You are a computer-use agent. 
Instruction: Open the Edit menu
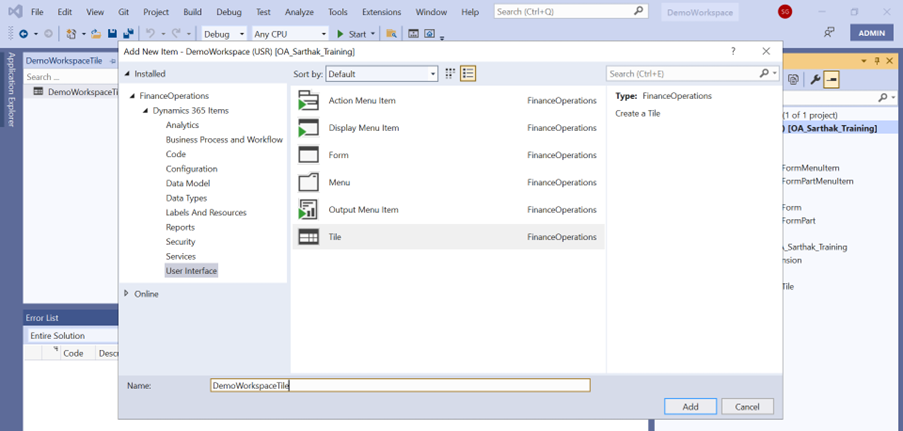point(64,12)
